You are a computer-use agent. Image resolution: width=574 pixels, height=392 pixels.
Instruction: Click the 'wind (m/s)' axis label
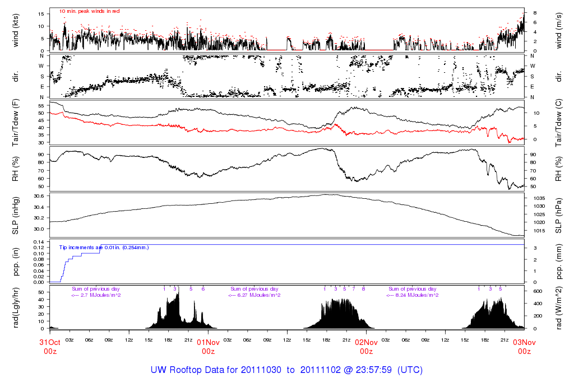click(559, 29)
